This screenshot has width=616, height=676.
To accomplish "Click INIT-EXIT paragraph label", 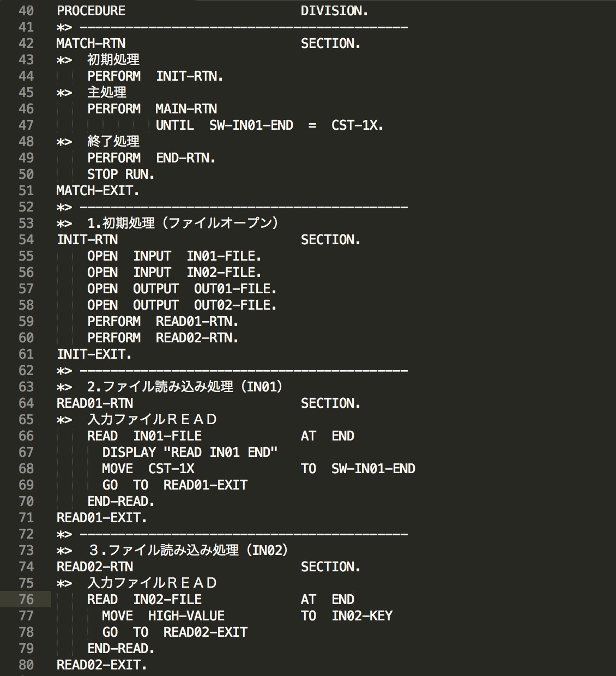I will (x=94, y=354).
